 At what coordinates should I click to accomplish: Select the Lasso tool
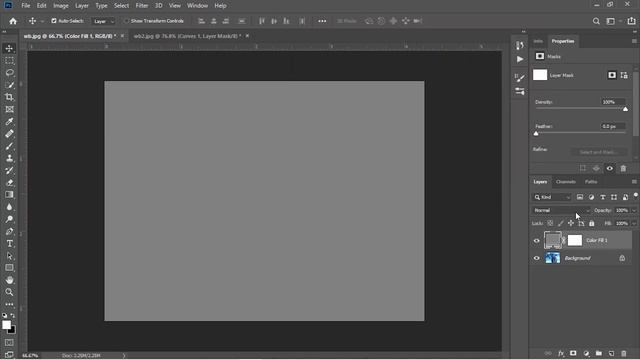(x=9, y=73)
